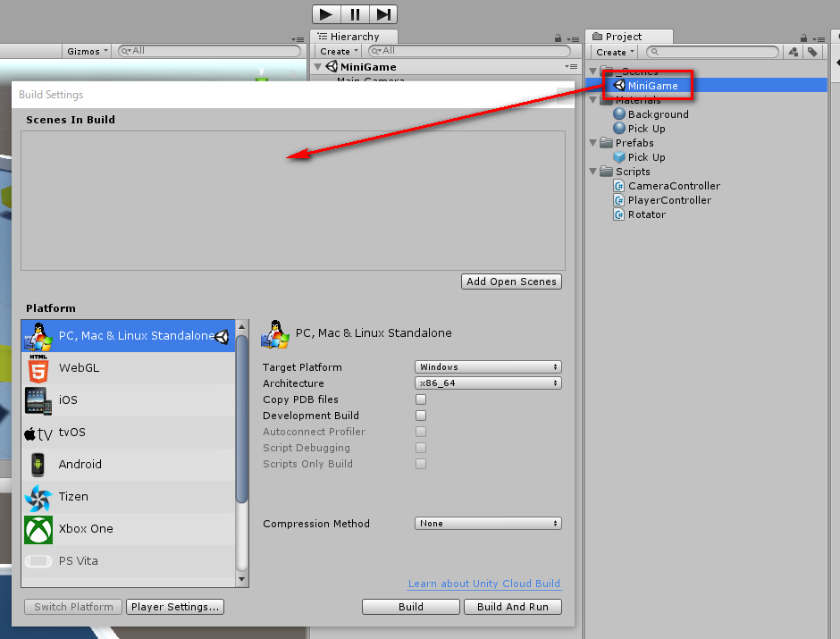Viewport: 840px width, 639px height.
Task: Click the Build And Run button
Action: point(513,607)
